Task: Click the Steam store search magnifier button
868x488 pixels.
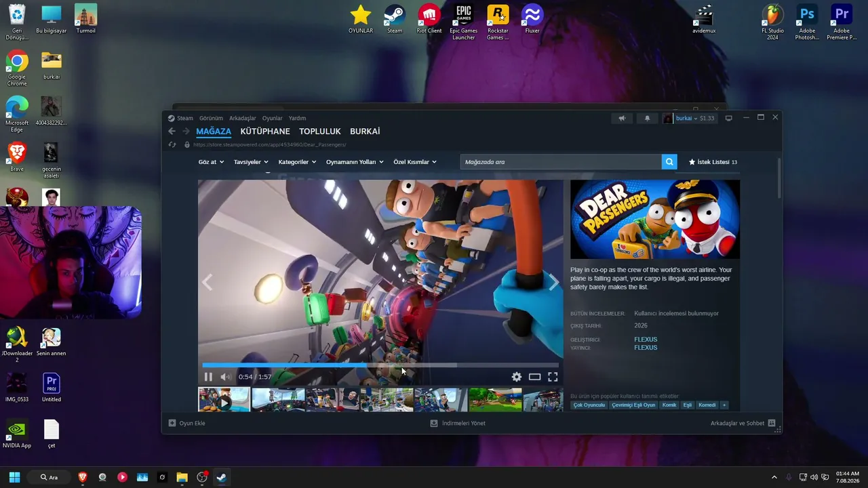Action: 669,162
